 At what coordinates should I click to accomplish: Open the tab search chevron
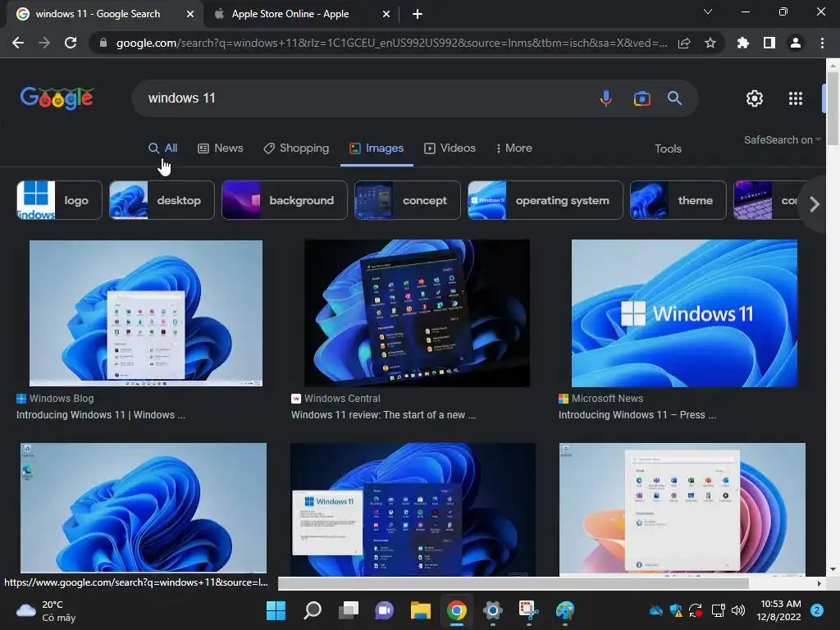coord(708,11)
